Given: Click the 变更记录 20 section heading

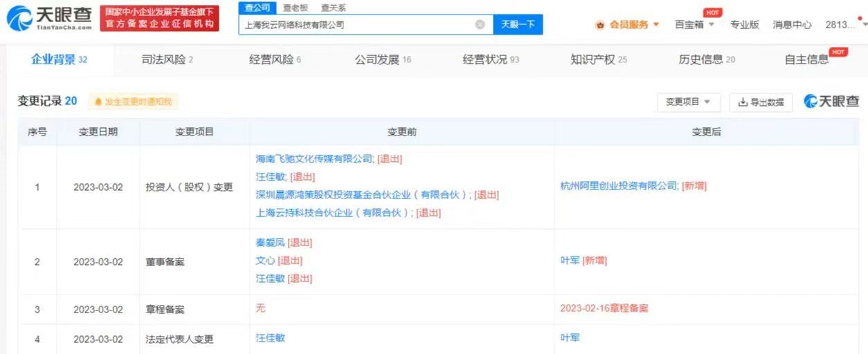Looking at the screenshot, I should point(47,102).
